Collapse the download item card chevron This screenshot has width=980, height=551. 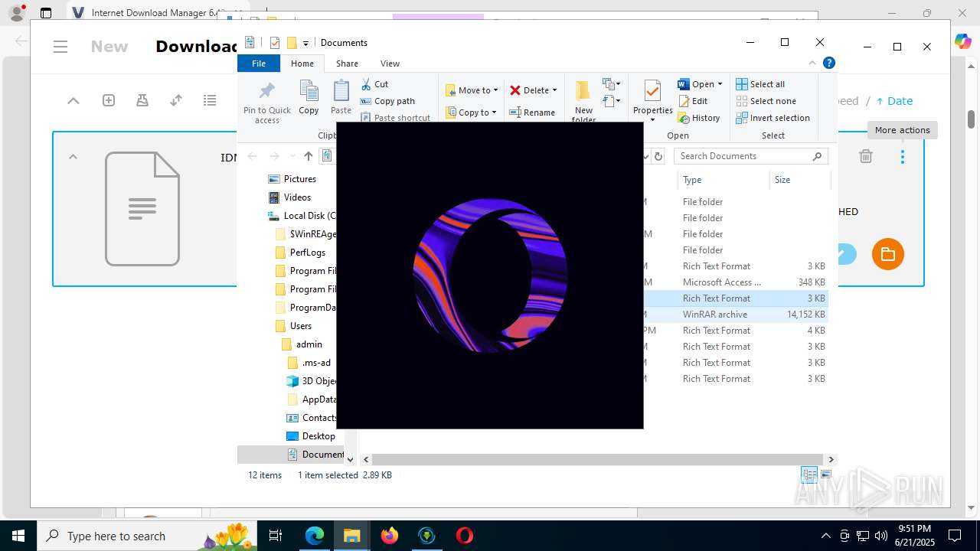click(x=73, y=157)
